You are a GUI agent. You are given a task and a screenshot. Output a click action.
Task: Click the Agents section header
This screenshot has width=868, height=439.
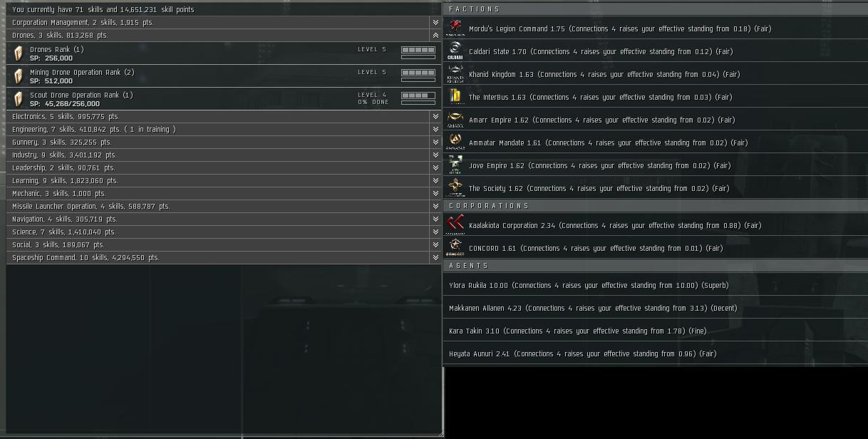656,266
